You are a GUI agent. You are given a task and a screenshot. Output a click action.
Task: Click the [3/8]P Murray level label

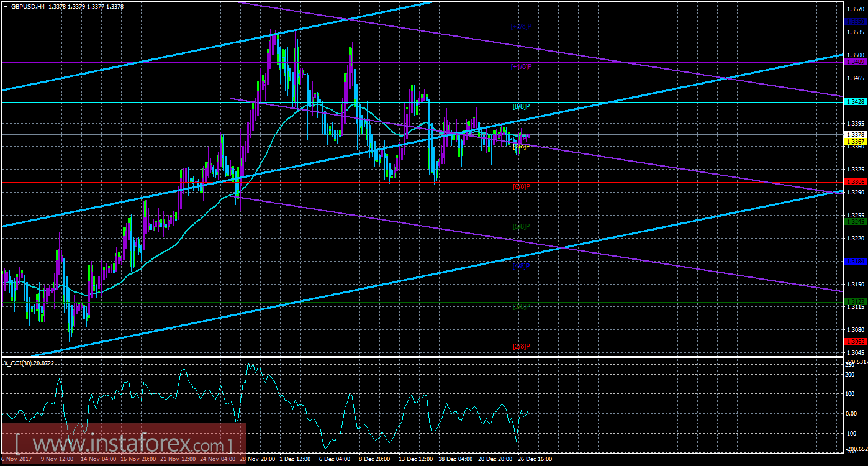point(520,306)
